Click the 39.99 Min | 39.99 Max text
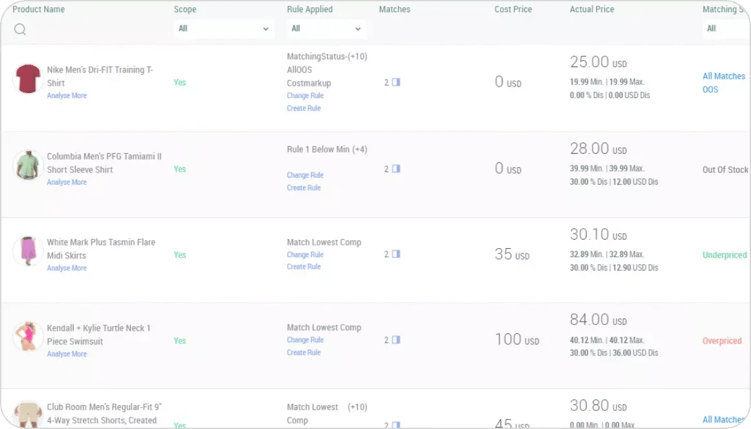 (607, 169)
